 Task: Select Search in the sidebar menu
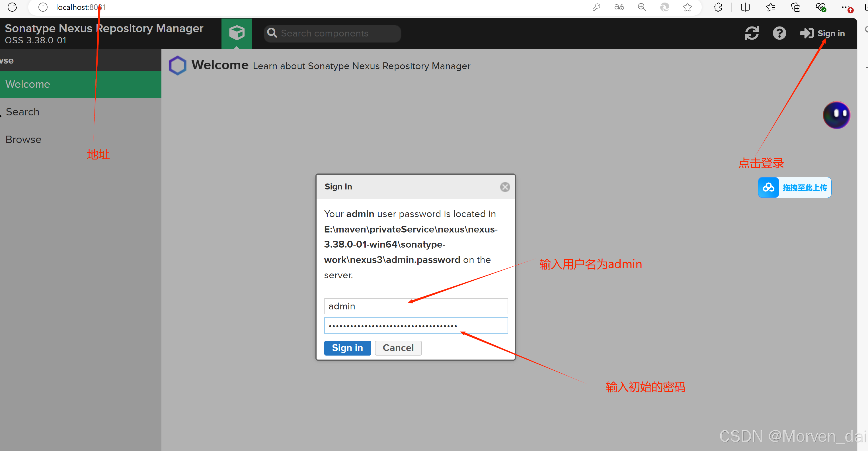click(22, 112)
